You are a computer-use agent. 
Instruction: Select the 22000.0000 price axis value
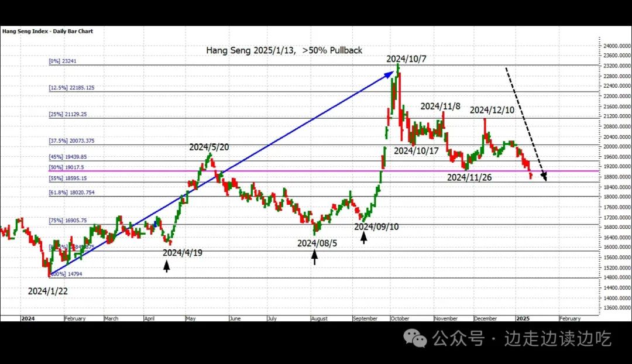617,97
